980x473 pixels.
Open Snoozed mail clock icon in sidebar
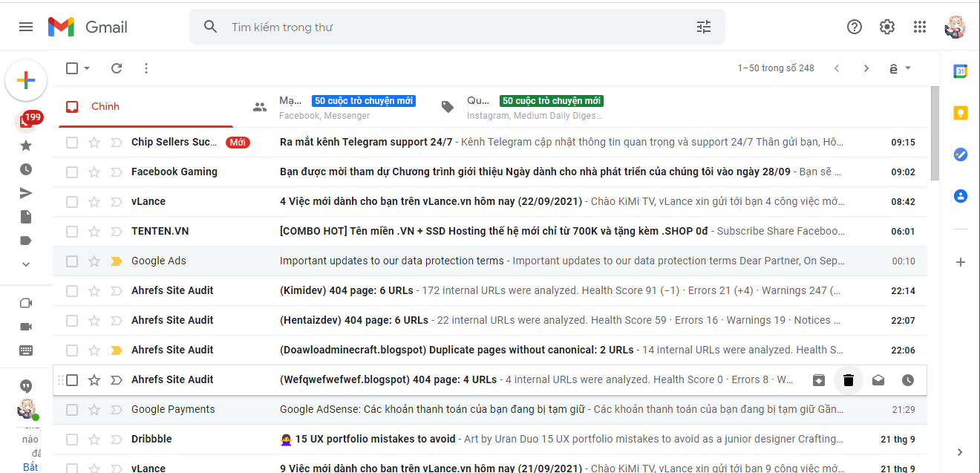[26, 169]
